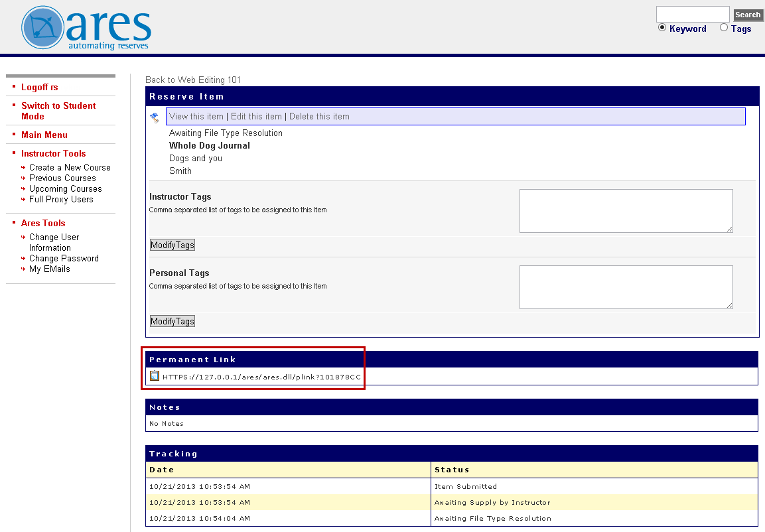The image size is (765, 532).
Task: Click Delete this item
Action: pos(319,116)
